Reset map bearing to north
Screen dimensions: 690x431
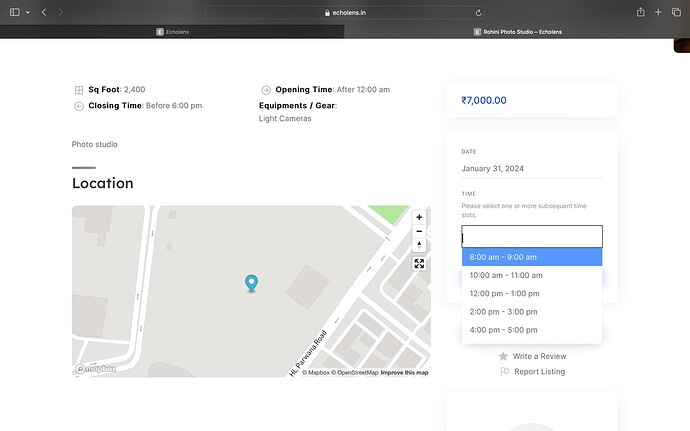[419, 245]
